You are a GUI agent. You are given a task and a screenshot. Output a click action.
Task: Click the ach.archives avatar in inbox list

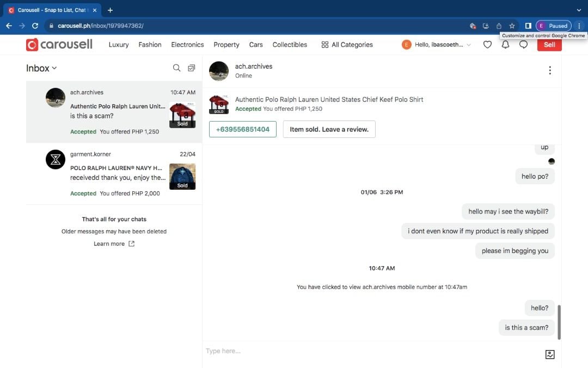(56, 98)
